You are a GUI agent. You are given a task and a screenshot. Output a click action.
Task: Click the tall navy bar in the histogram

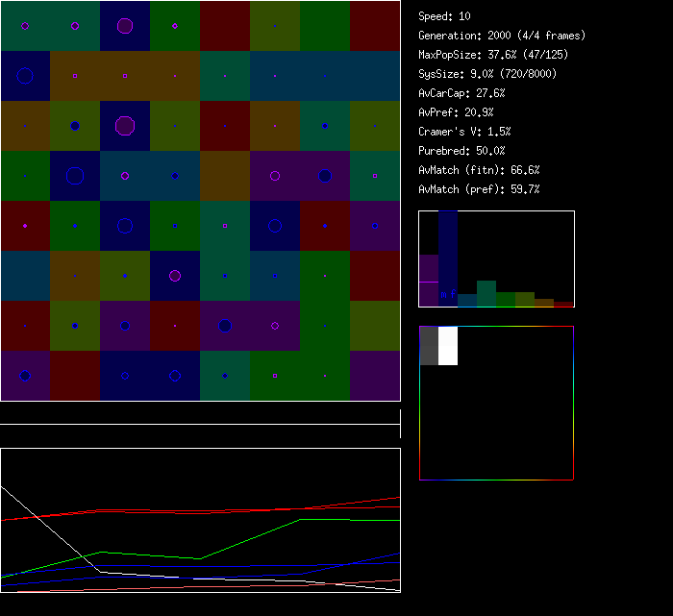point(448,250)
